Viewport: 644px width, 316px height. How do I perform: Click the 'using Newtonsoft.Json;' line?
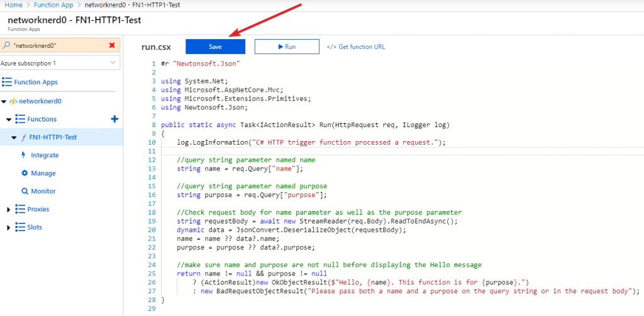(x=204, y=107)
